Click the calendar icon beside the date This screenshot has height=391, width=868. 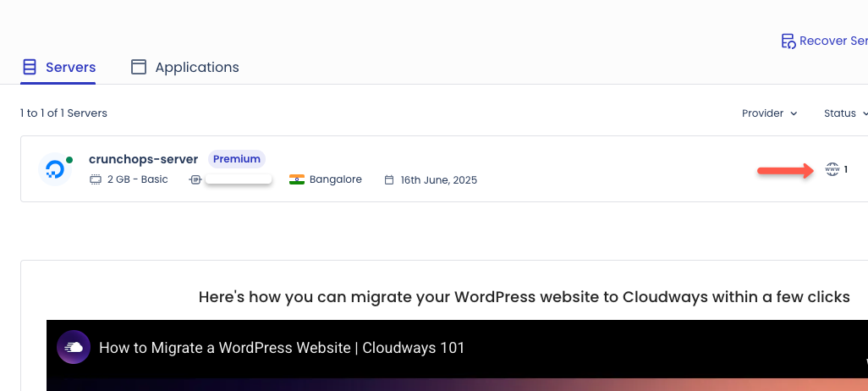(389, 180)
